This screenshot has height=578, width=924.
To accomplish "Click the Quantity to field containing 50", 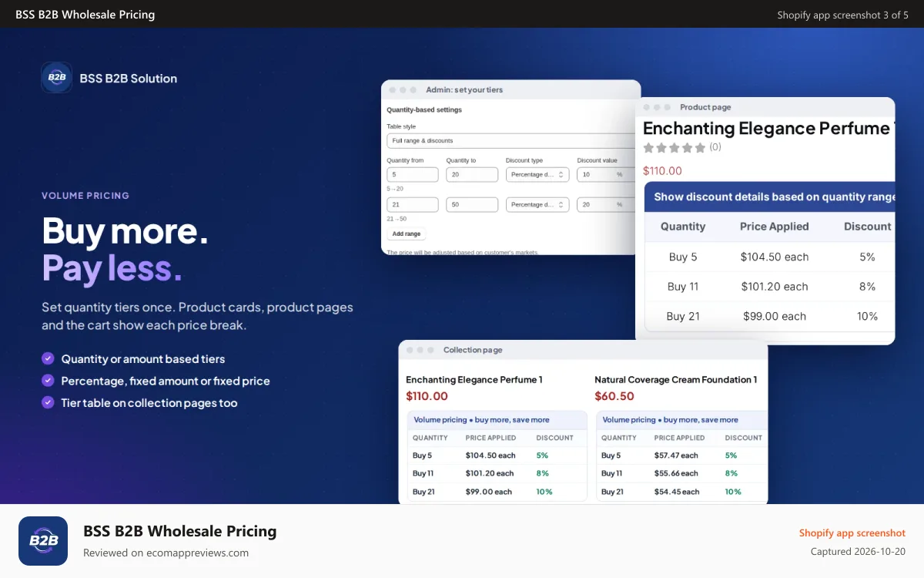I will point(472,205).
